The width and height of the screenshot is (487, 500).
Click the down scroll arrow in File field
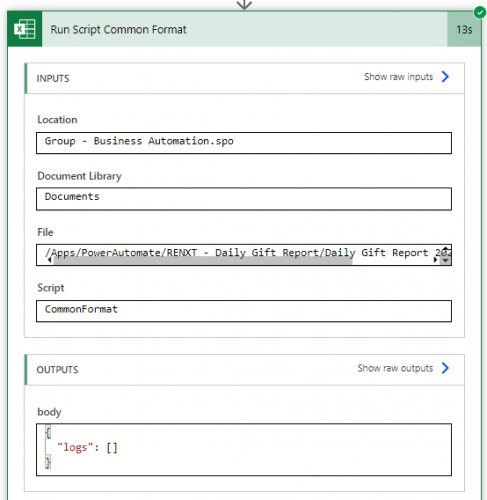tap(446, 260)
